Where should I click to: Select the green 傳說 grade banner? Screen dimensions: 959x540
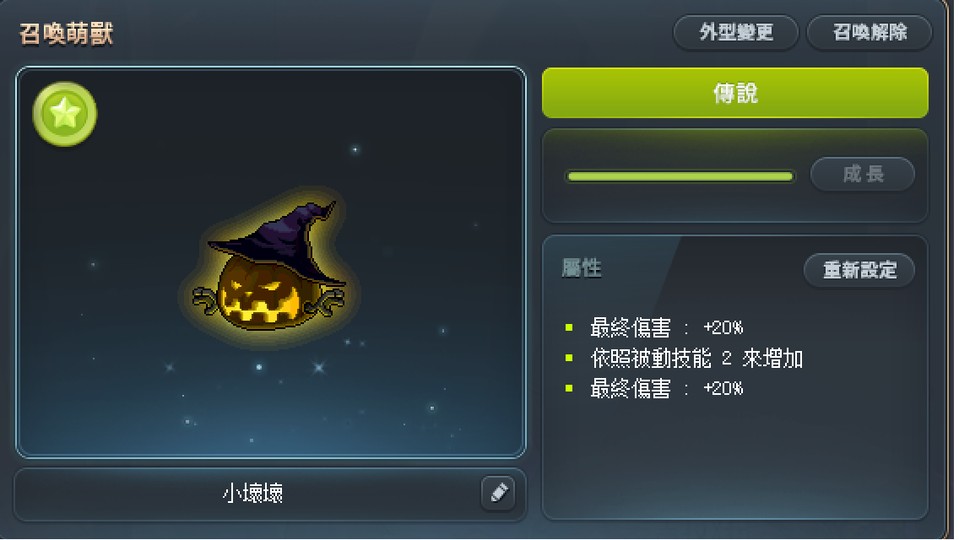(735, 93)
